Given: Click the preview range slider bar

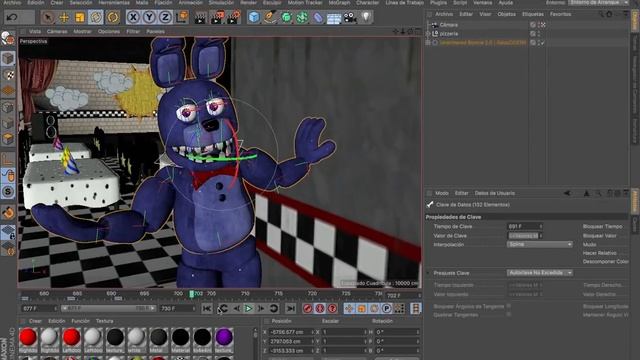Looking at the screenshot, I should click(108, 309).
